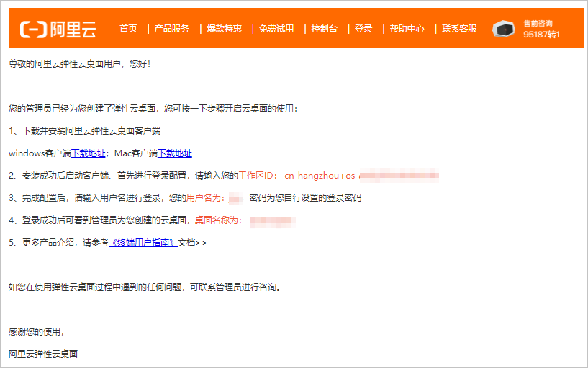588x368 pixels.
Task: Click the 售前咨询 95187转1 text
Action: (x=541, y=30)
